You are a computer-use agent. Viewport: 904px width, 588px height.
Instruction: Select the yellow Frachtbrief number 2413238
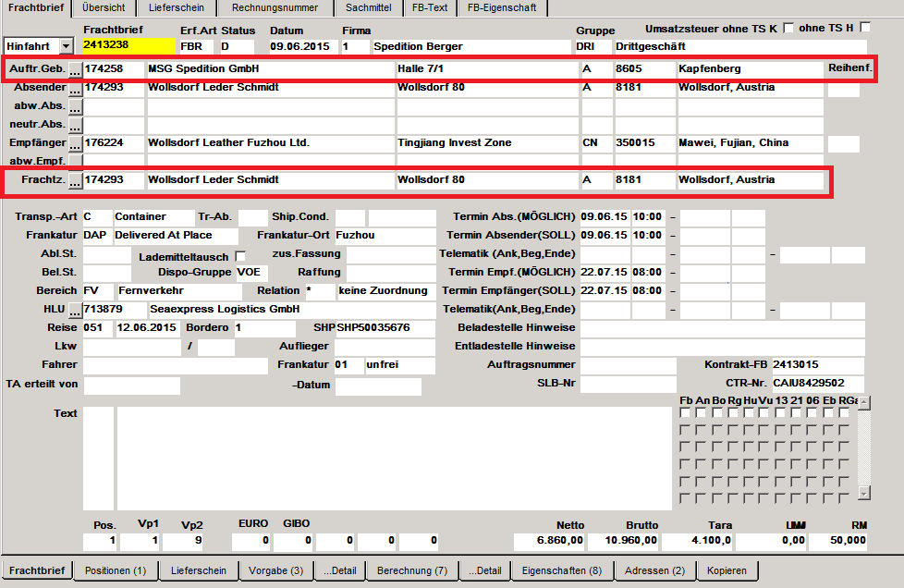click(129, 45)
